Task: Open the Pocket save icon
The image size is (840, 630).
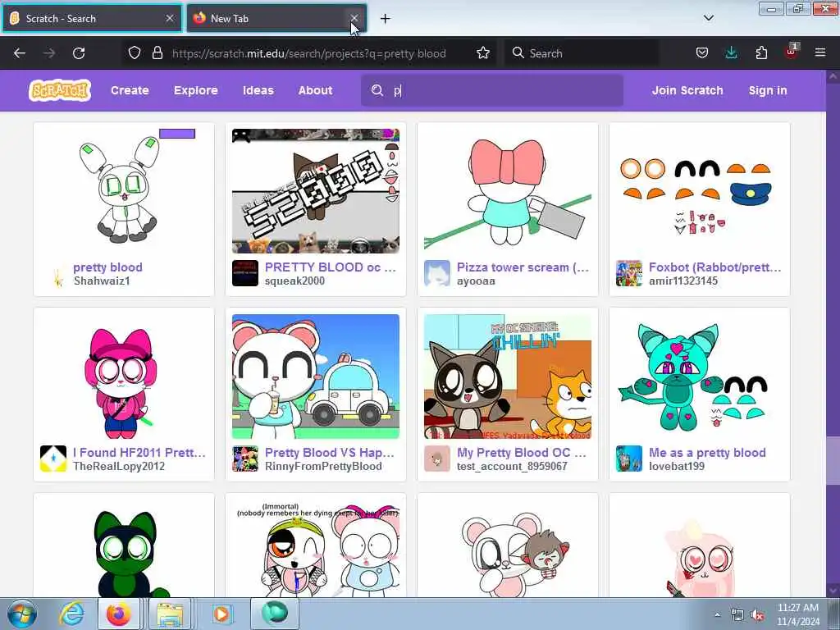Action: [702, 53]
